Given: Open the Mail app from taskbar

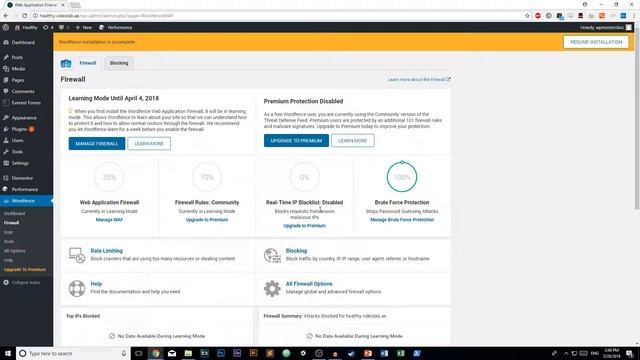Looking at the screenshot, I should (172, 353).
